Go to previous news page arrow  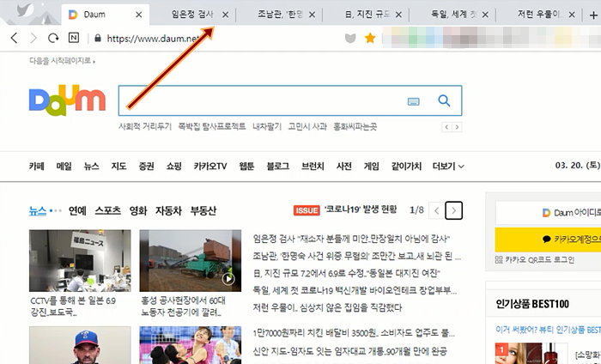pyautogui.click(x=436, y=210)
